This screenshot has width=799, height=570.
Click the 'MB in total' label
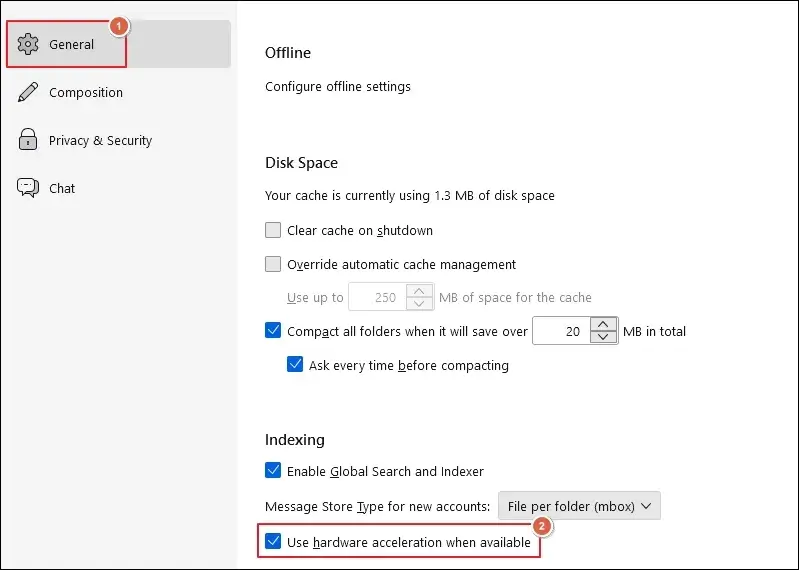(654, 332)
